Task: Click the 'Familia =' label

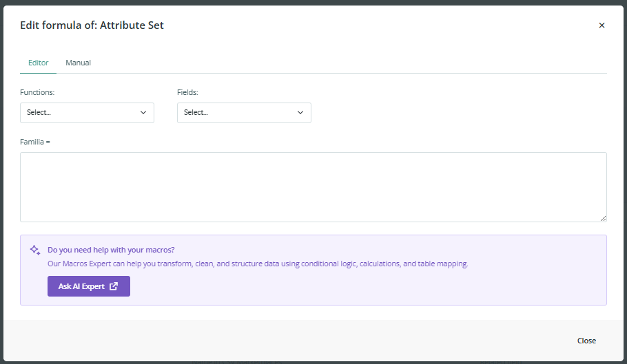Action: pyautogui.click(x=35, y=142)
